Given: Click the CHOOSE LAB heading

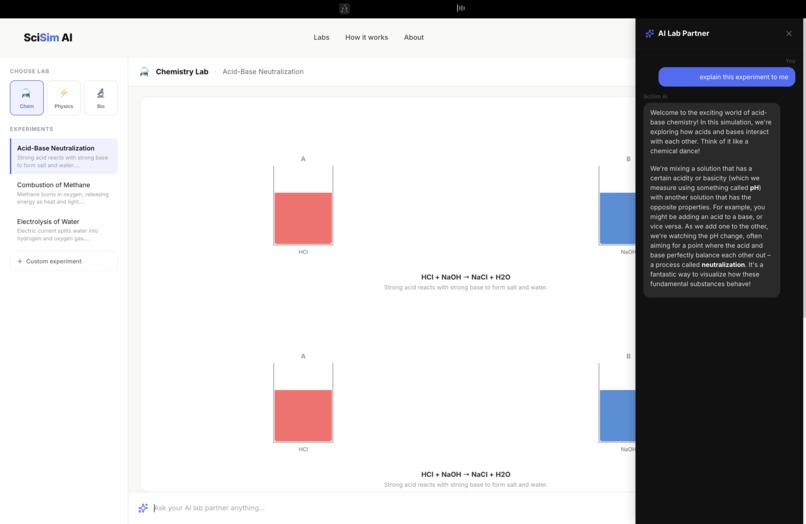Looking at the screenshot, I should click(x=30, y=71).
